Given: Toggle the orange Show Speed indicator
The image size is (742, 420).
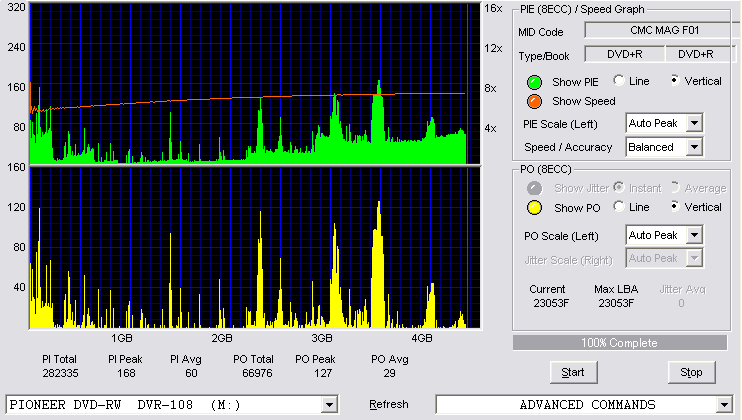Looking at the screenshot, I should click(x=534, y=101).
